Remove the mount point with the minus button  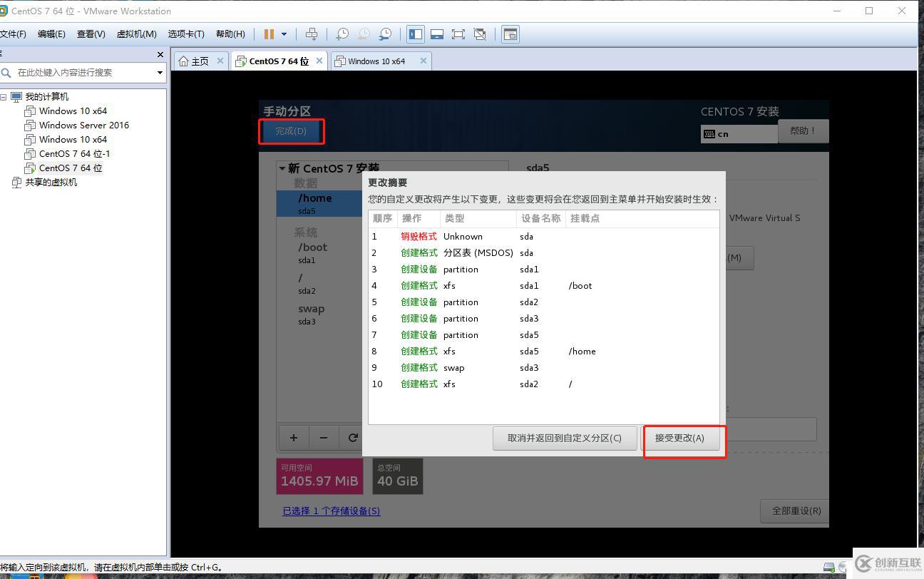[x=324, y=438]
